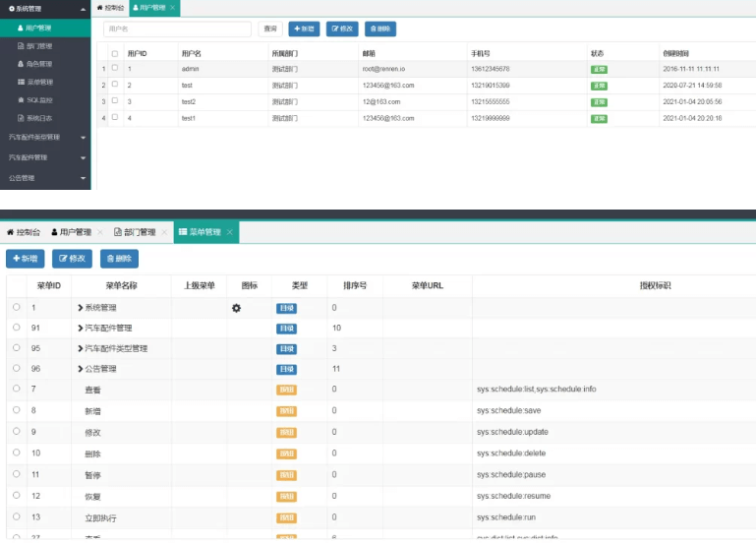Collapse the 系统管理 sidebar section arrow

pyautogui.click(x=83, y=9)
